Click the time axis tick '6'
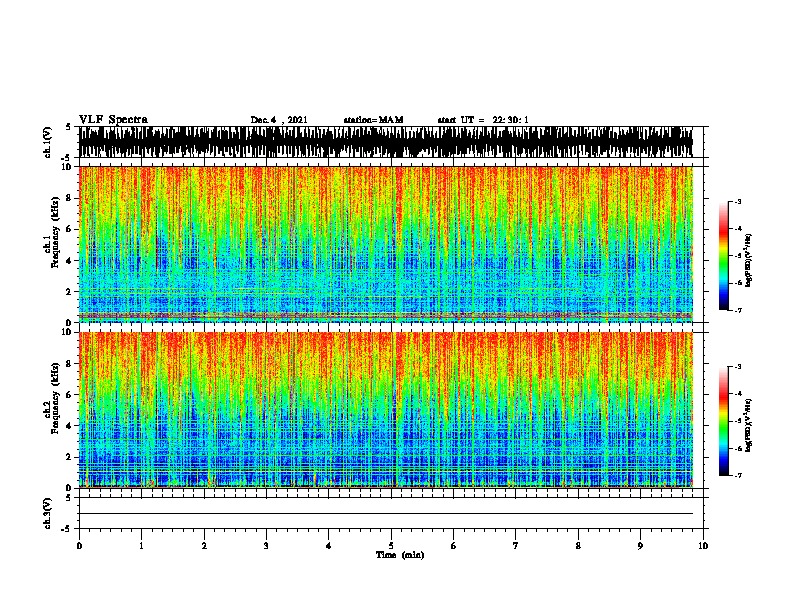Screen dimensions: 792x612 (454, 546)
